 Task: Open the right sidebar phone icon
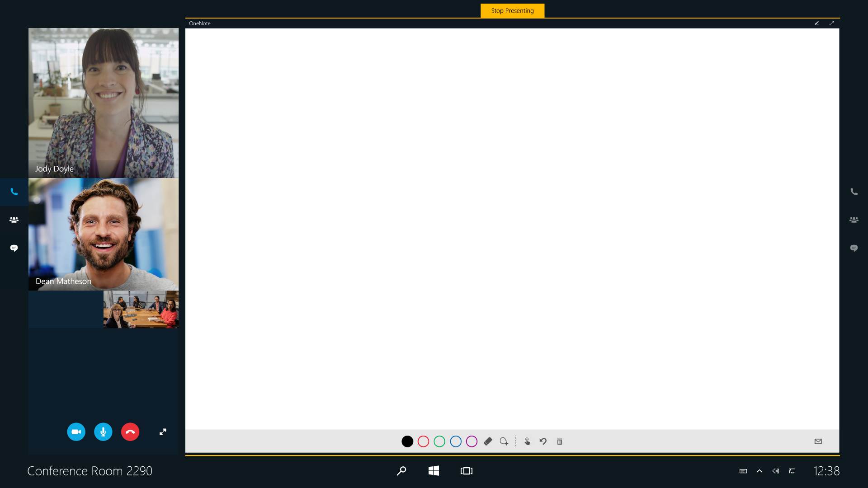pos(854,192)
